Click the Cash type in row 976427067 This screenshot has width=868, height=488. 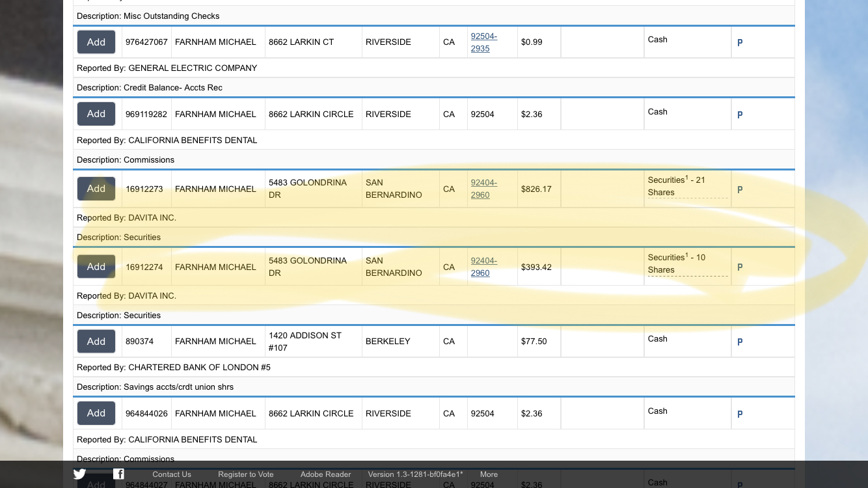657,40
